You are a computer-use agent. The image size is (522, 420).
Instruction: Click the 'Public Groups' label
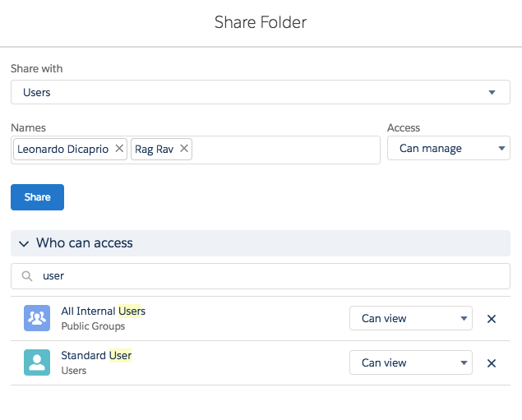[x=93, y=326]
